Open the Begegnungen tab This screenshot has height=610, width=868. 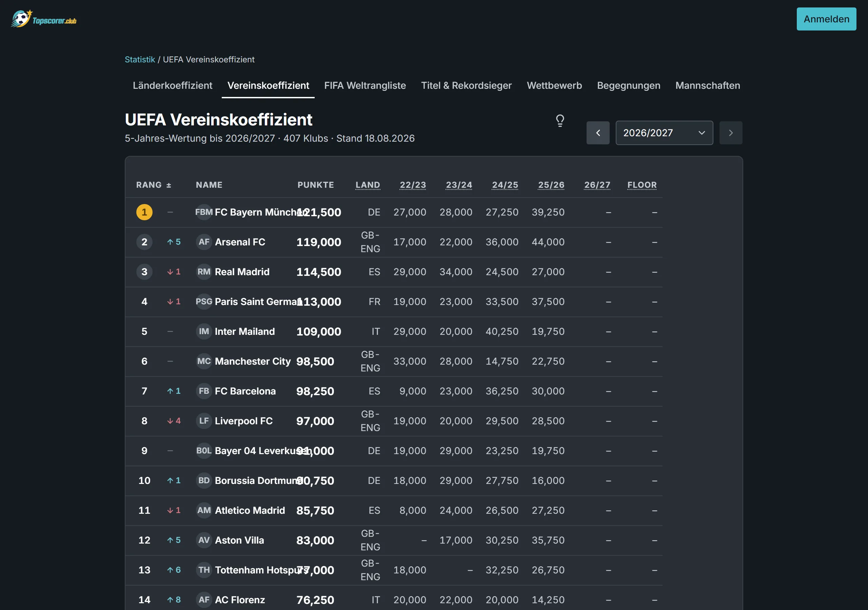pos(628,85)
